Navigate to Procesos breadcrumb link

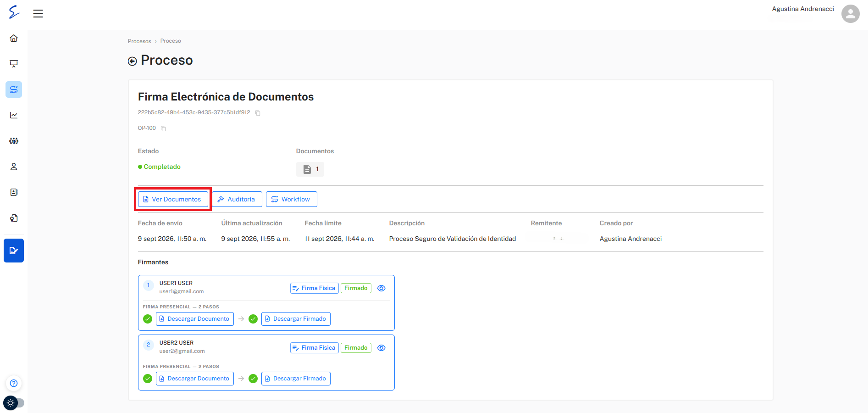[139, 41]
